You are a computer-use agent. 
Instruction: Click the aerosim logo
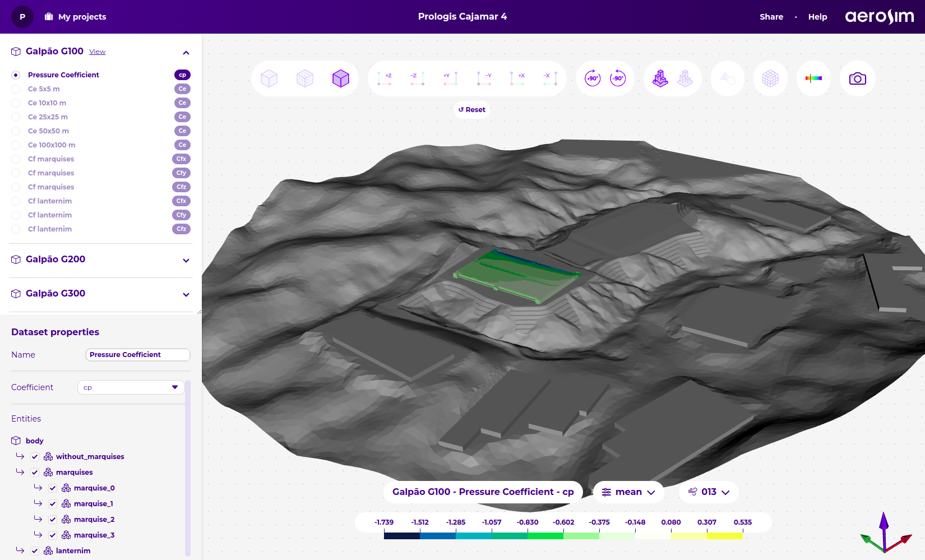[880, 17]
